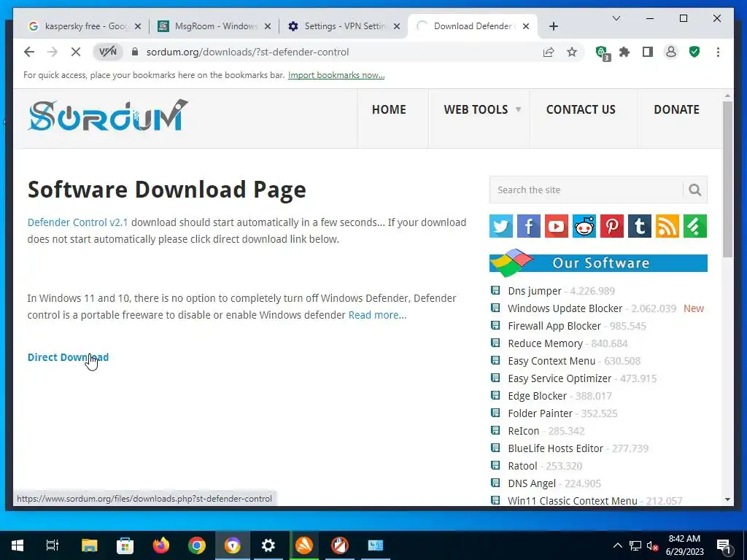Toggle the browser side panel icon
This screenshot has height=560, width=747.
tap(648, 52)
